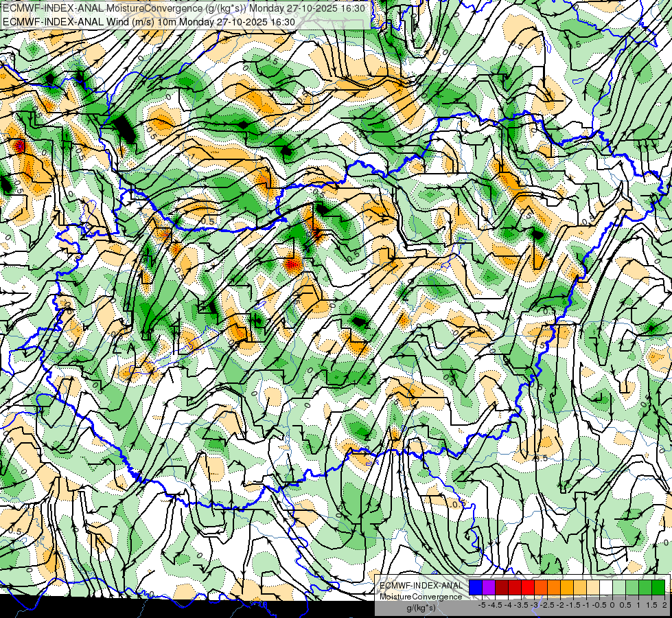The height and width of the screenshot is (618, 672).
Task: Click the palest green swatch between 0 and 0.5
Action: (619, 587)
